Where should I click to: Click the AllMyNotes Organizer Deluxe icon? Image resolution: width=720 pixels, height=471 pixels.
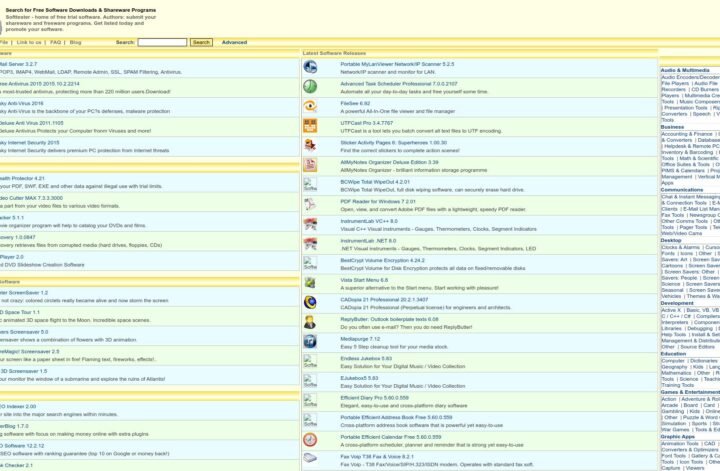click(310, 165)
